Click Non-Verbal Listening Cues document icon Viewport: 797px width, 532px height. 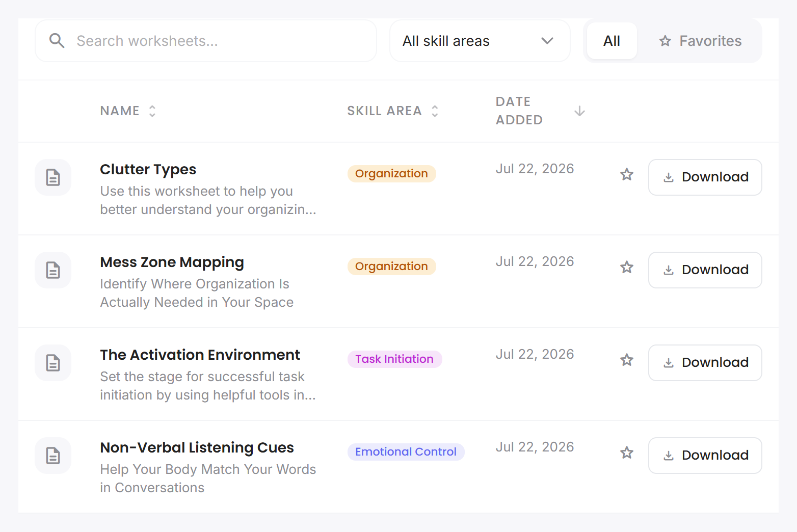click(x=53, y=456)
